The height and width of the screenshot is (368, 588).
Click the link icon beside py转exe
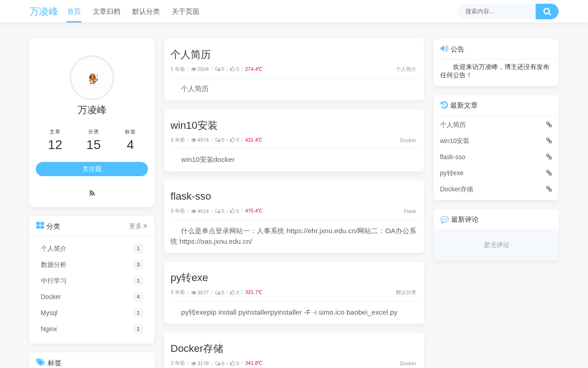tap(549, 173)
